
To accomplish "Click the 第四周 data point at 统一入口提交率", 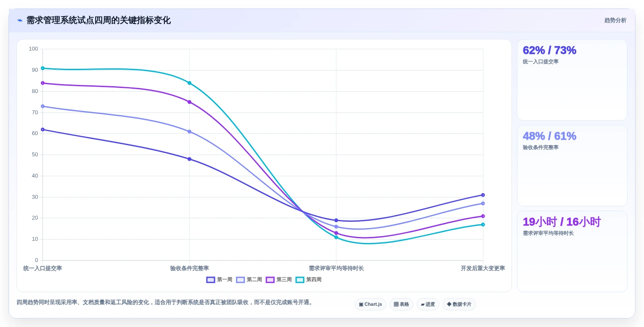I will coord(42,68).
